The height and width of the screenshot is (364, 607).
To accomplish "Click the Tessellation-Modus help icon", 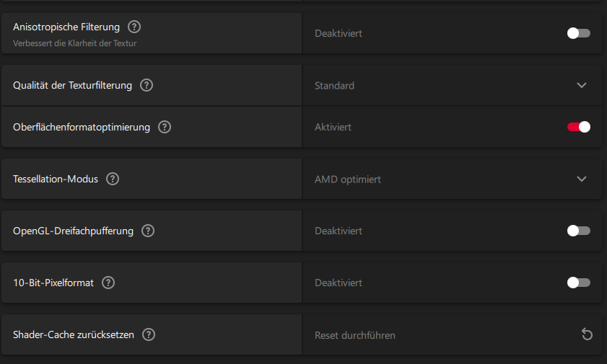I will click(x=113, y=179).
